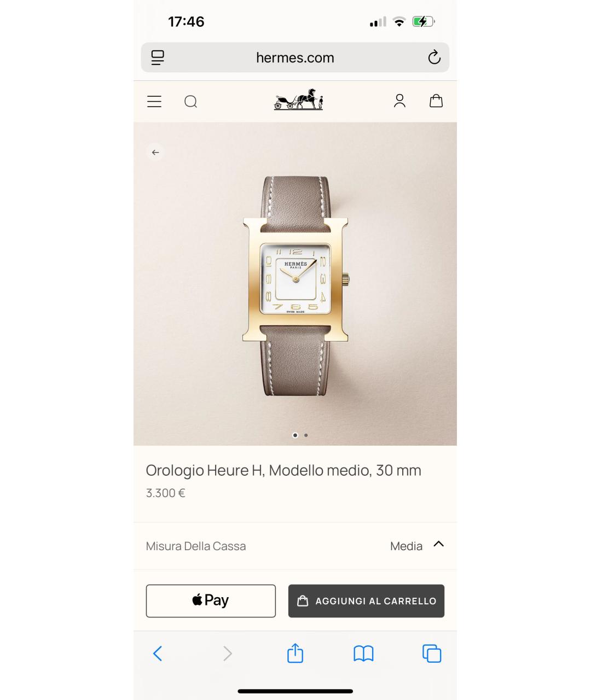Navigate back in Safari toolbar
The height and width of the screenshot is (700, 591).
158,654
